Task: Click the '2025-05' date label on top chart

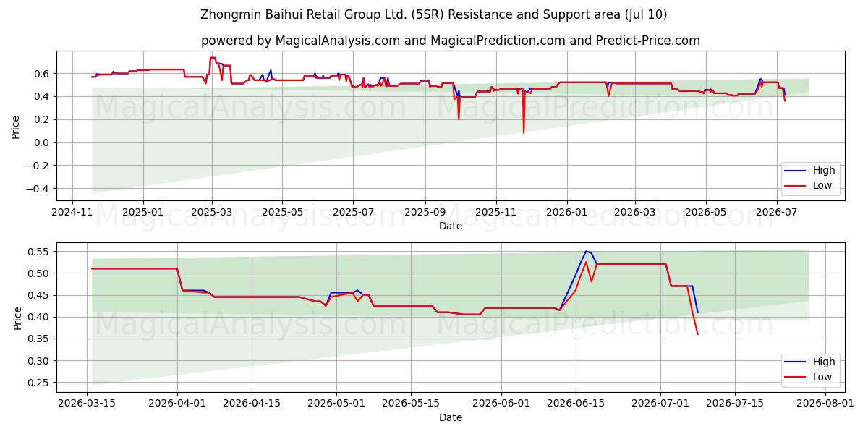Action: (x=282, y=213)
